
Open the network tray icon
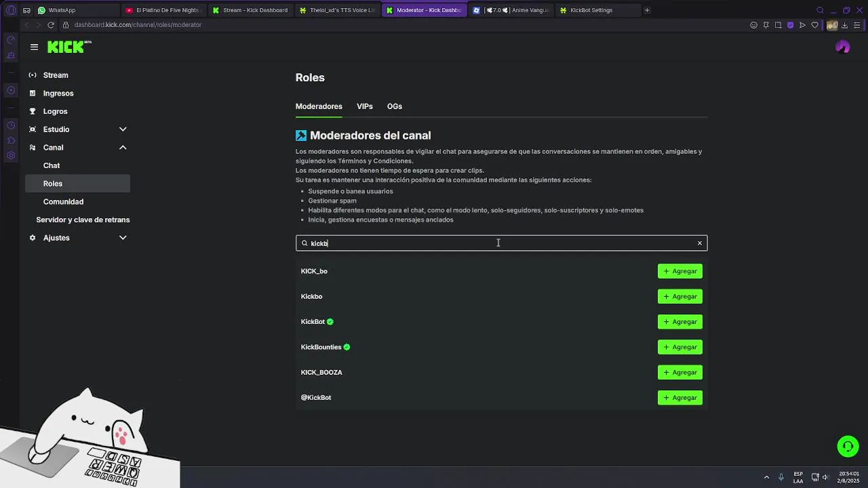point(815,477)
